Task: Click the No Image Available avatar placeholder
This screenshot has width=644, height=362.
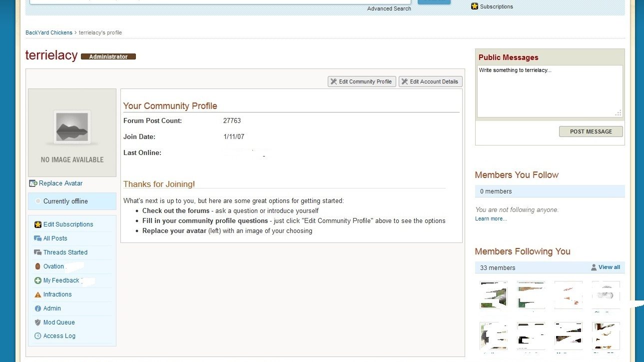Action: tap(72, 132)
